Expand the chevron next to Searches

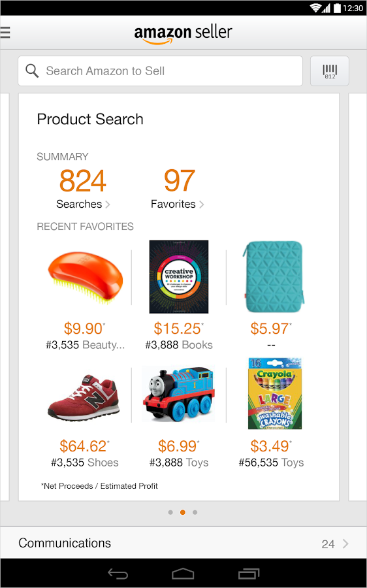108,204
